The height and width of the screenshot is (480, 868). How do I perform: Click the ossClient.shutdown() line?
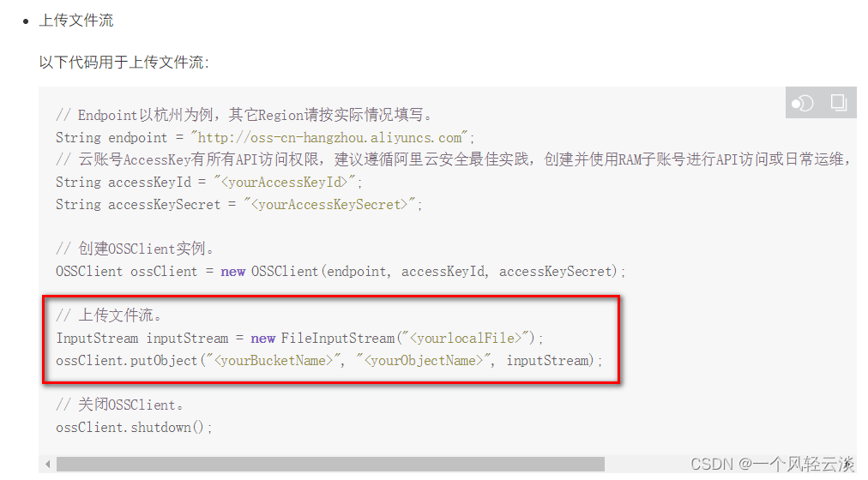click(x=134, y=428)
